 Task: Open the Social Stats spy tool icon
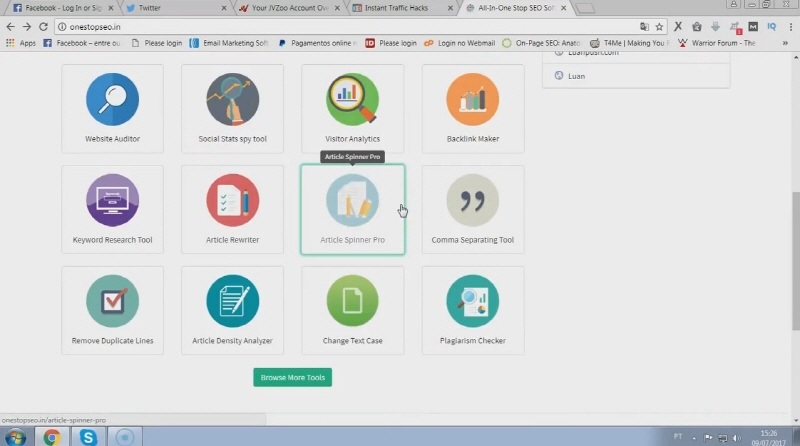tap(233, 99)
